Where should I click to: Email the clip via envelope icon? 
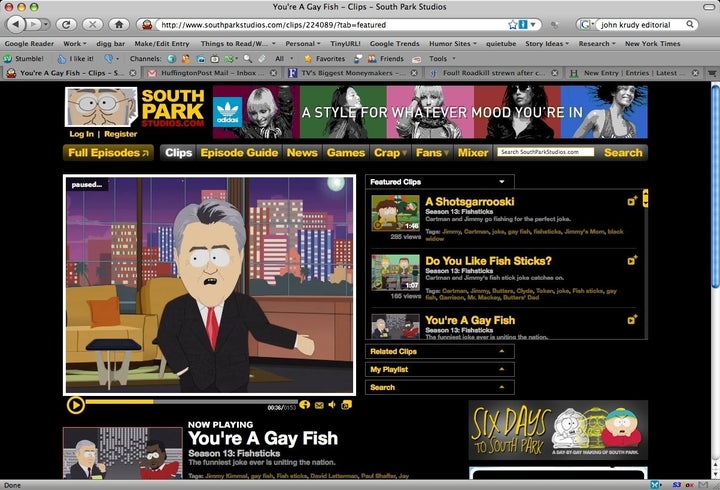pyautogui.click(x=319, y=405)
